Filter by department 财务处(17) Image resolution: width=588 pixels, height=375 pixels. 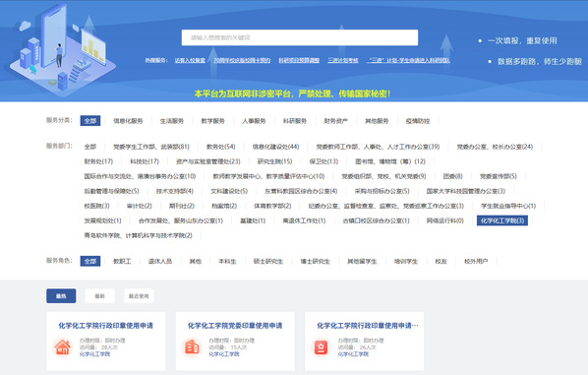pos(98,161)
